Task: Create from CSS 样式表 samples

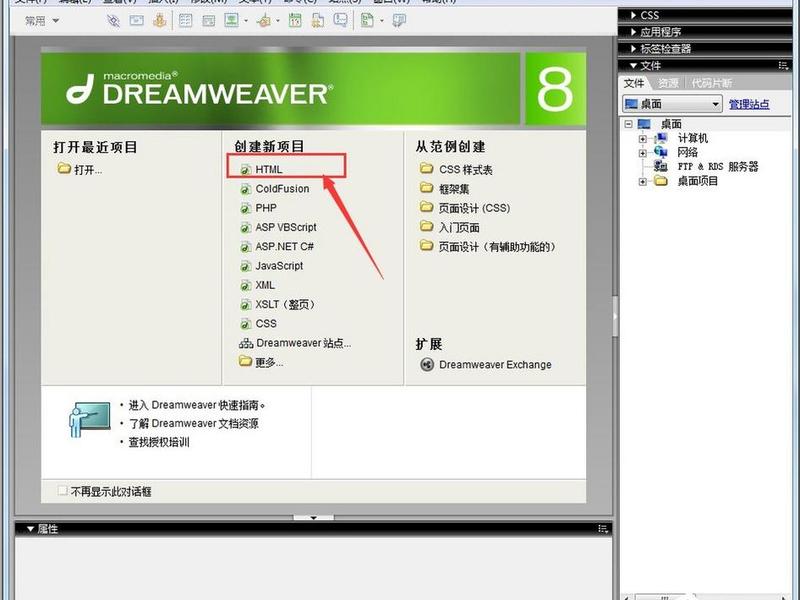Action: 466,169
